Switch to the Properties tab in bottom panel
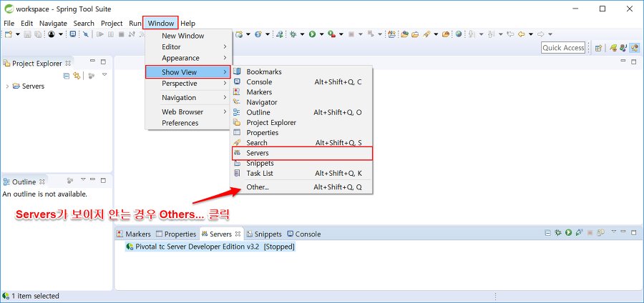644x303 pixels. 176,234
